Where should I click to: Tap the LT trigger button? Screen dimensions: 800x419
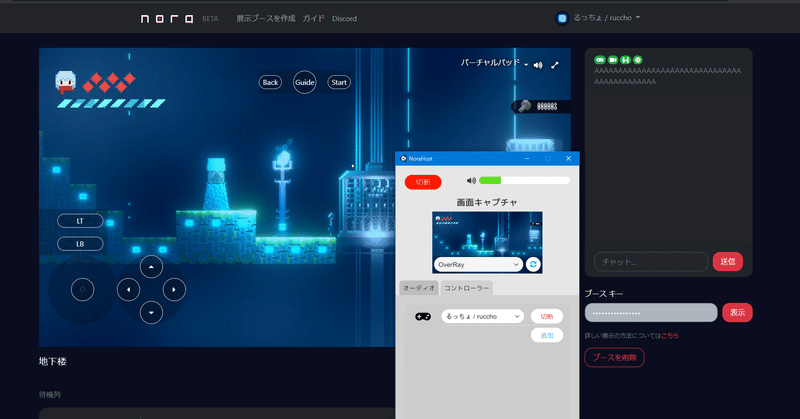tap(80, 221)
